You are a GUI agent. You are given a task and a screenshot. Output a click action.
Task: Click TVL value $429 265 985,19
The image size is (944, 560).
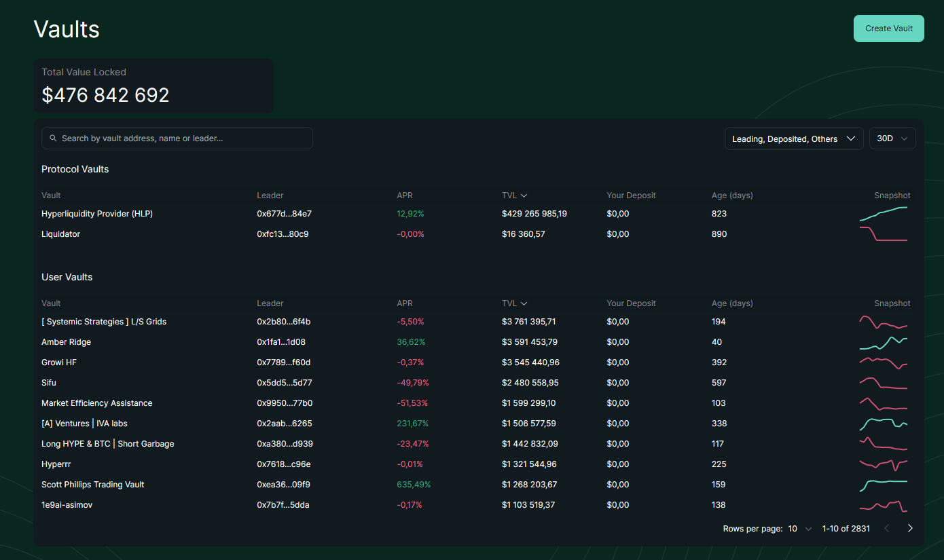pyautogui.click(x=534, y=214)
